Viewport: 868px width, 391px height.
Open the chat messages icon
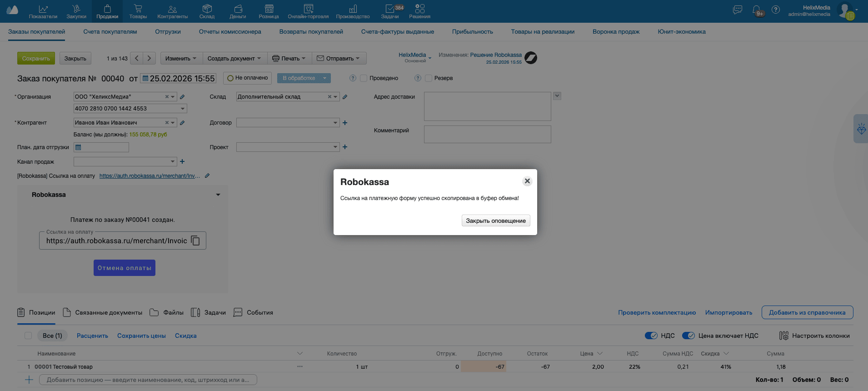tap(738, 10)
